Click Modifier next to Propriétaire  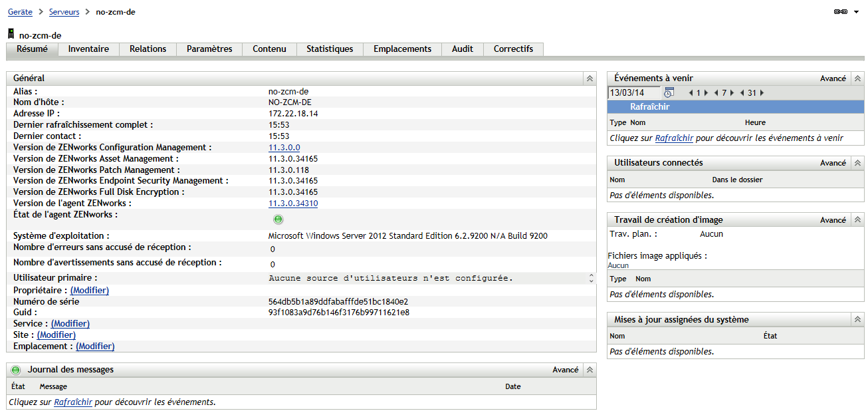point(90,291)
